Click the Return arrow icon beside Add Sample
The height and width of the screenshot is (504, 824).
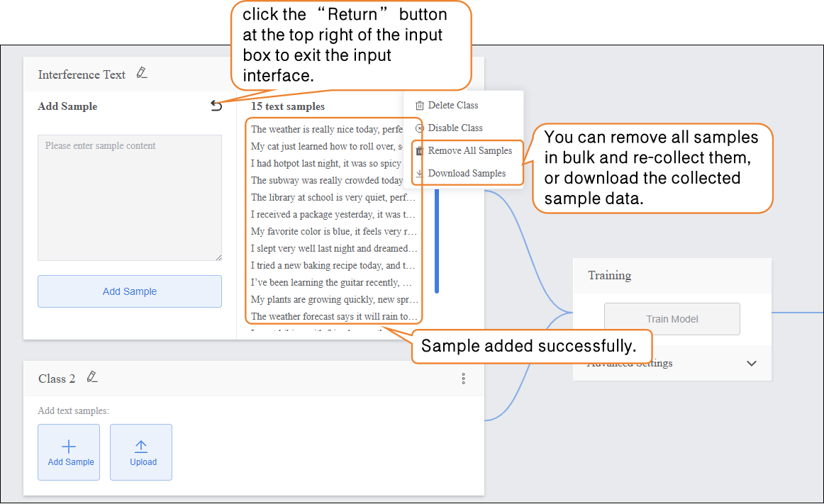[x=216, y=106]
